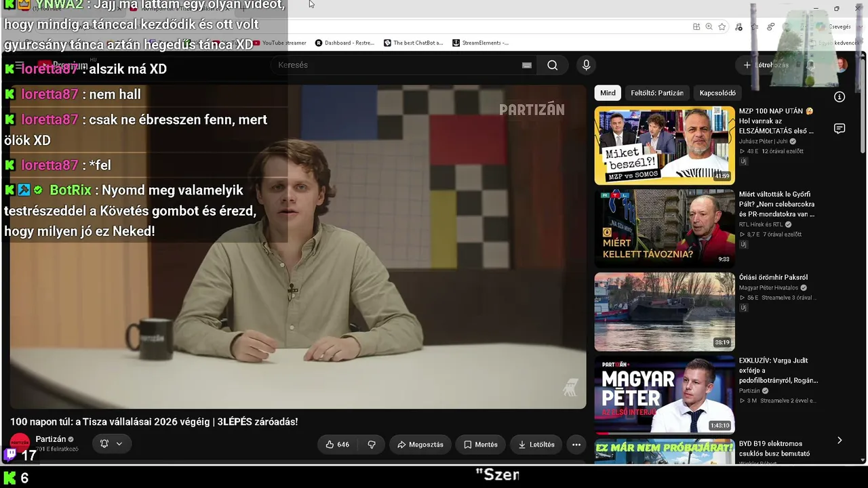This screenshot has width=868, height=488.
Task: Open the notification bell dropdown for Partizán
Action: (111, 444)
